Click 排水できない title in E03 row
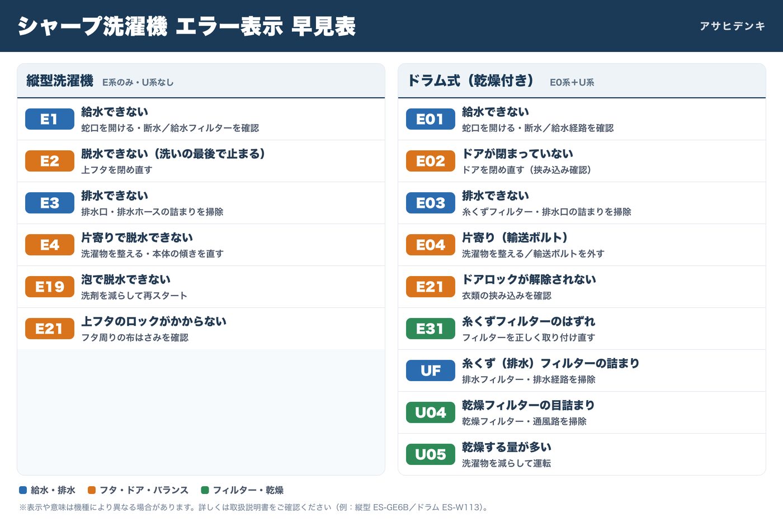783x532 pixels. click(x=496, y=196)
